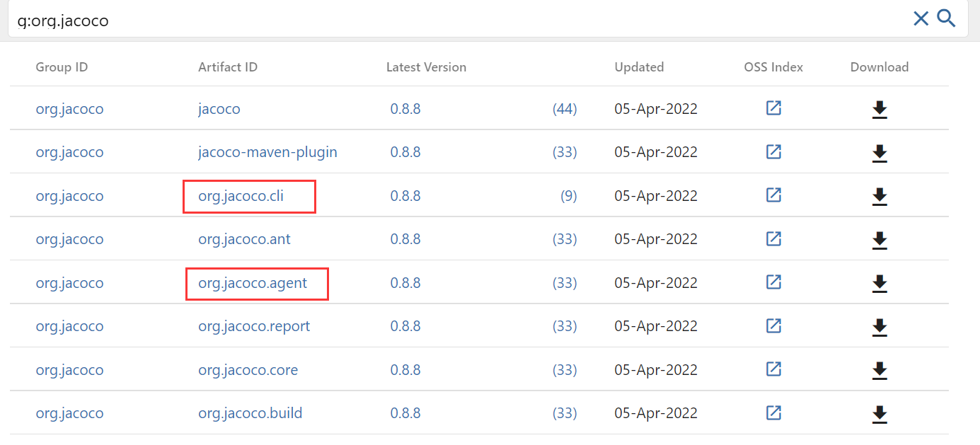The image size is (980, 445).
Task: Click group ID in org.jacoco.core row
Action: 69,370
